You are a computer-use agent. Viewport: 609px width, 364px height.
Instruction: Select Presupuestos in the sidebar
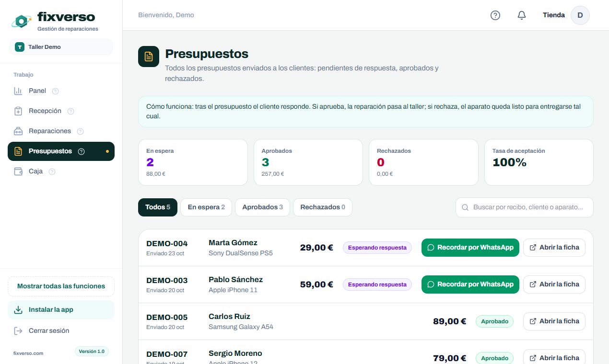61,151
